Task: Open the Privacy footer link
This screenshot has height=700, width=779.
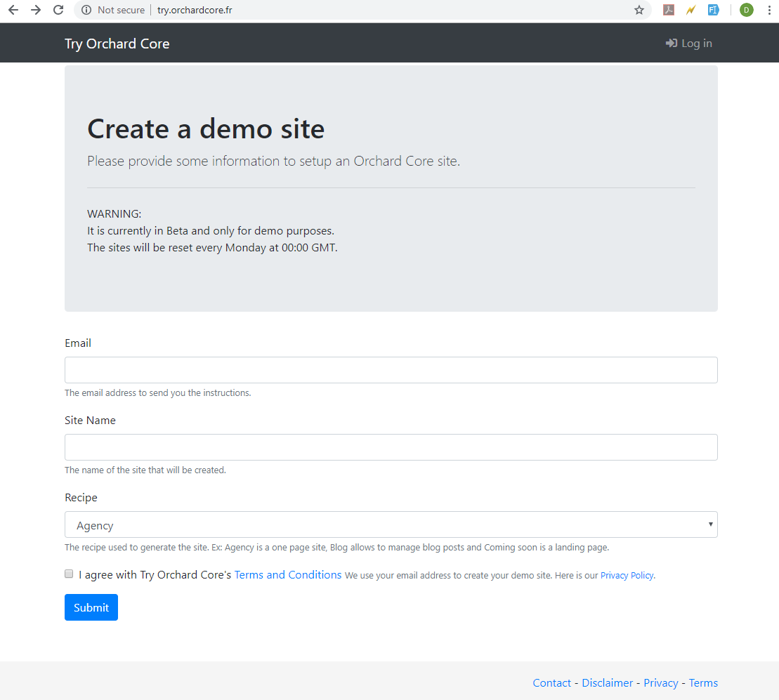Action: click(x=661, y=683)
